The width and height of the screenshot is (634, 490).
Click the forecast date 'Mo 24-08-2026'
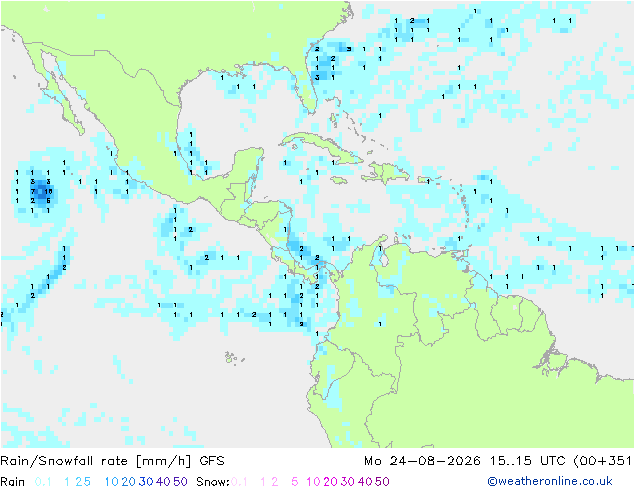coord(422,461)
